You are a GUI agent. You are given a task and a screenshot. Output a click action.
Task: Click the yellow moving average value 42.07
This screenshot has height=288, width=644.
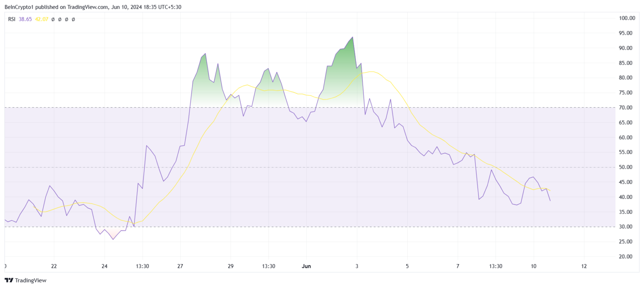click(42, 19)
